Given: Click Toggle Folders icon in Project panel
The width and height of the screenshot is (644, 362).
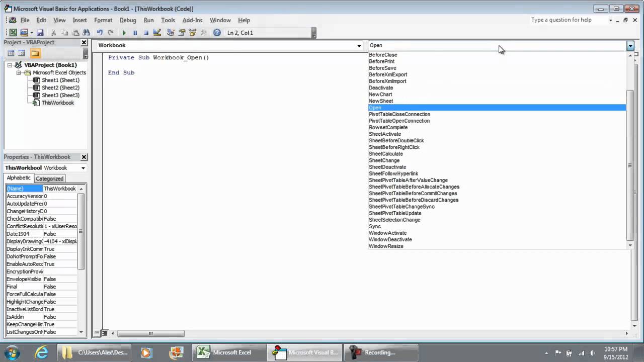Looking at the screenshot, I should pyautogui.click(x=35, y=53).
